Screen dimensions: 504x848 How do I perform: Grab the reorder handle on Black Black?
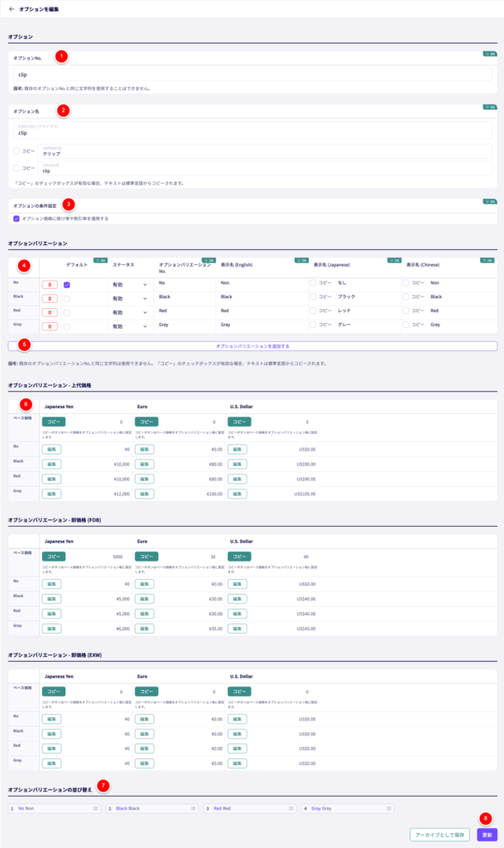click(x=194, y=808)
